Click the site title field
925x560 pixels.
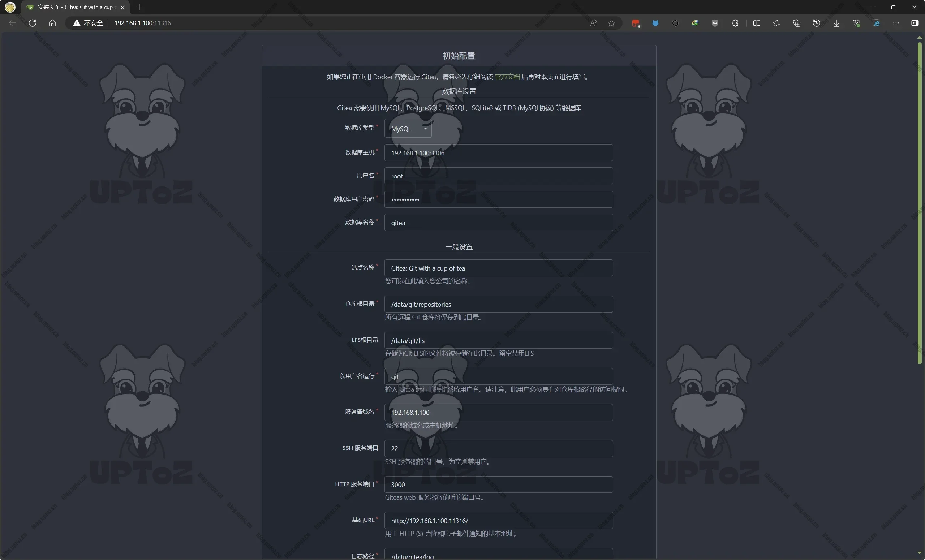[x=499, y=268]
